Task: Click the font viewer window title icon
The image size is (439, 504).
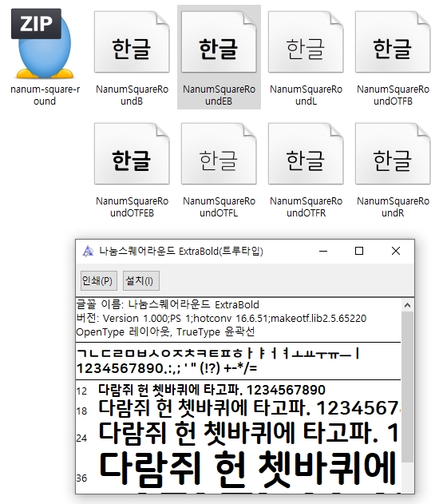Action: (88, 251)
